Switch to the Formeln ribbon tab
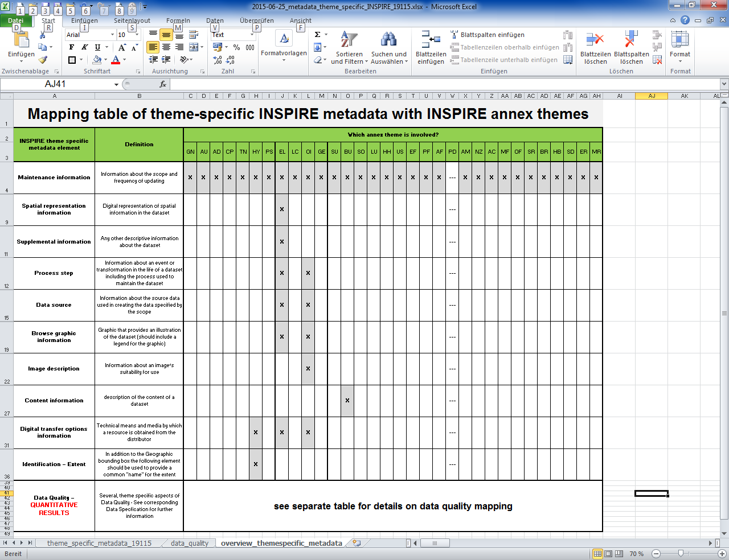Screen dimensions: 729x560 (178, 20)
